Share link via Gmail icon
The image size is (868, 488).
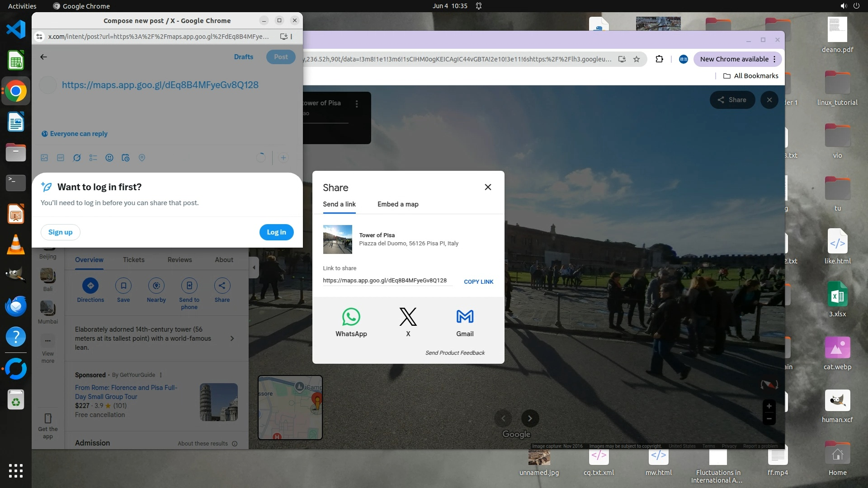tap(465, 317)
